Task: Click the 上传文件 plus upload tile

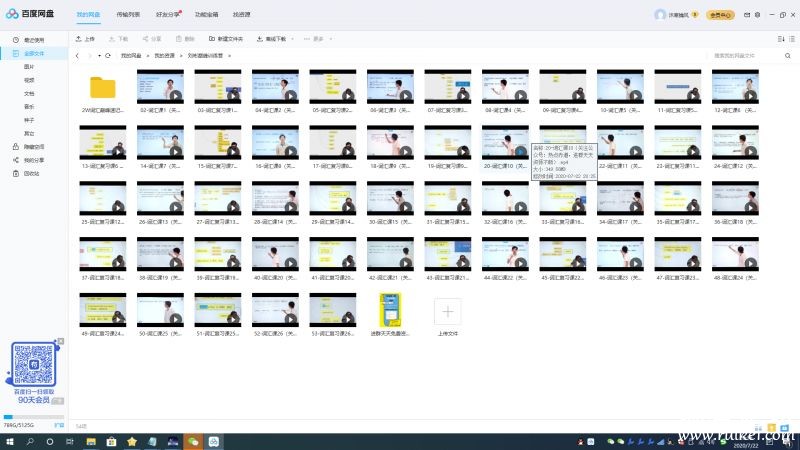Action: (x=447, y=312)
